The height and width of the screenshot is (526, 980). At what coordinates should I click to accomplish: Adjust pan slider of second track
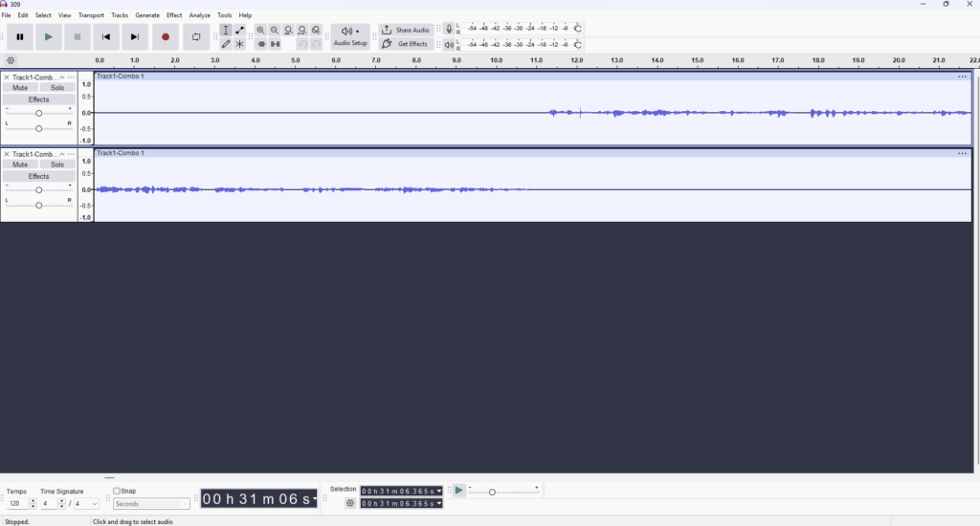pyautogui.click(x=38, y=205)
